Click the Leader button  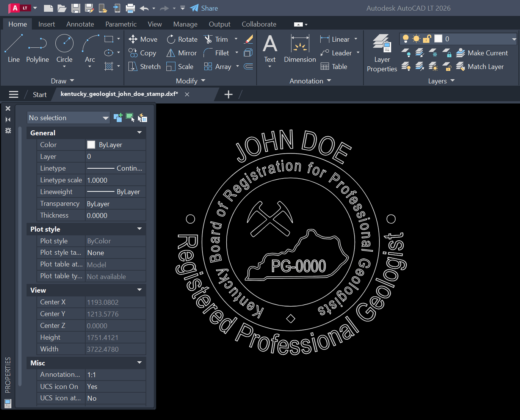[336, 53]
